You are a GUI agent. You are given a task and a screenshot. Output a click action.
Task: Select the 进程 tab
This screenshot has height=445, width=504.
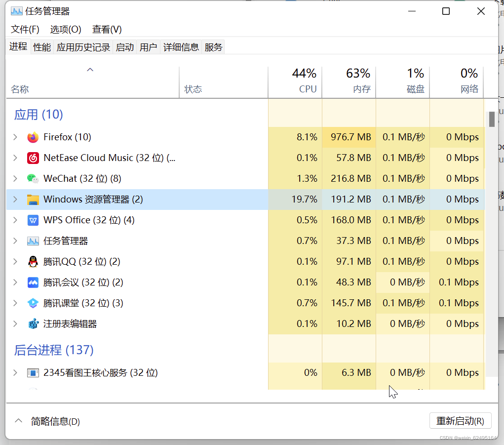pos(18,46)
